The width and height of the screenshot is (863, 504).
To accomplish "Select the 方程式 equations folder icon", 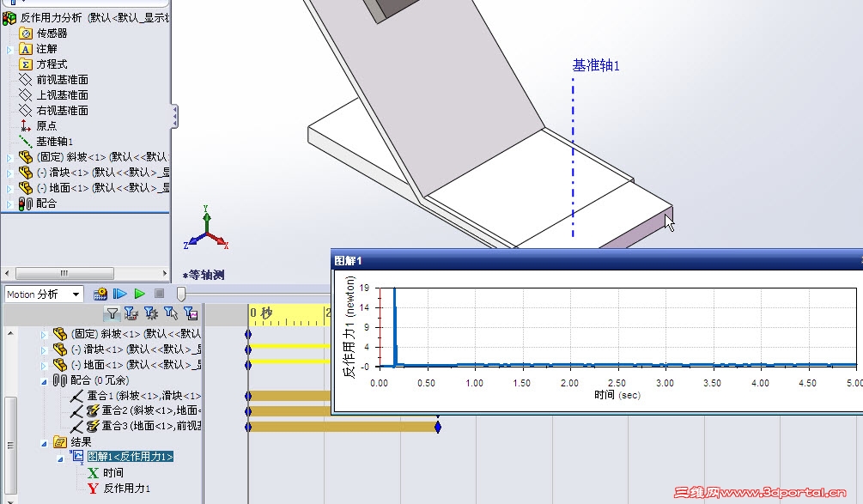I will pyautogui.click(x=25, y=64).
